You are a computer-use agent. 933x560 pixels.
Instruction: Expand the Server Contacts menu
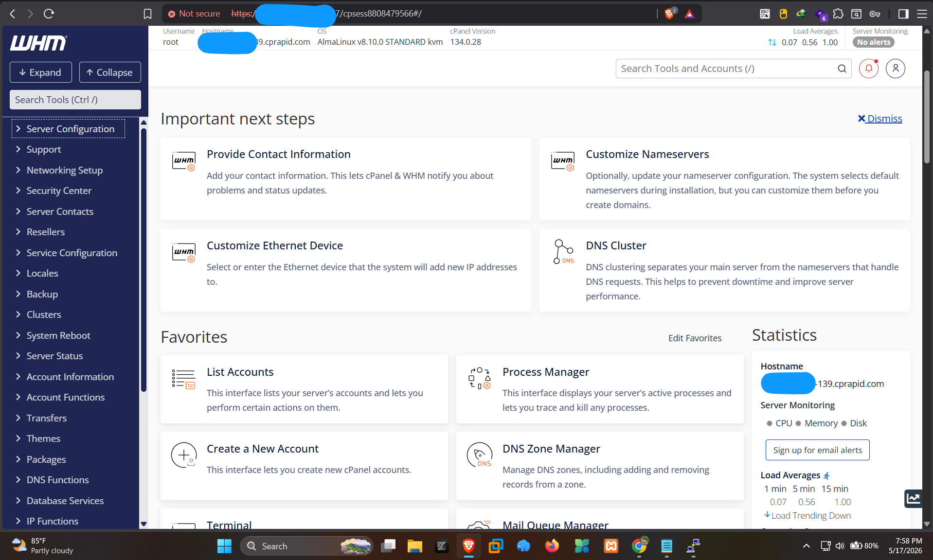(x=60, y=211)
